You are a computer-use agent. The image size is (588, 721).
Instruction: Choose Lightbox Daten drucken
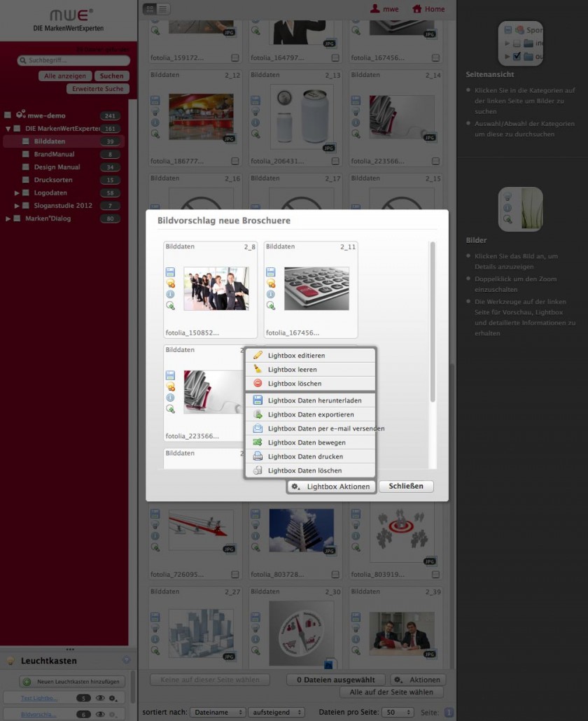(310, 456)
